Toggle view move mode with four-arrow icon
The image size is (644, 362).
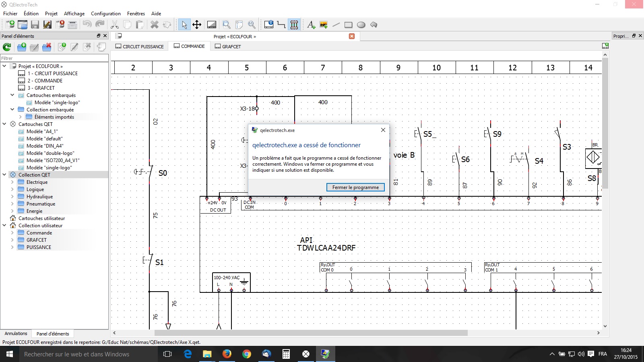pyautogui.click(x=197, y=25)
